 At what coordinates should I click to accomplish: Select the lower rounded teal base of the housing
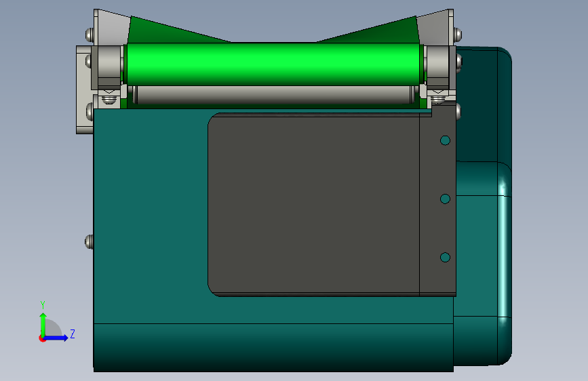(x=273, y=348)
